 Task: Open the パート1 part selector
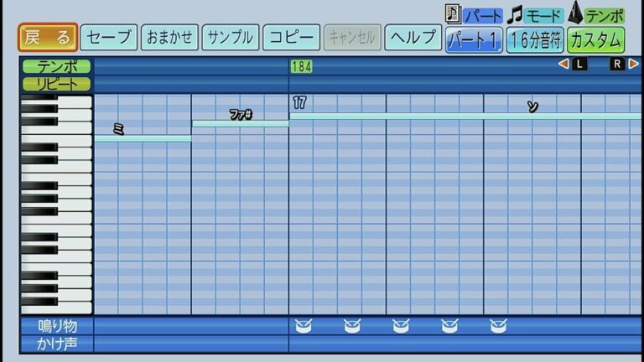coord(474,39)
